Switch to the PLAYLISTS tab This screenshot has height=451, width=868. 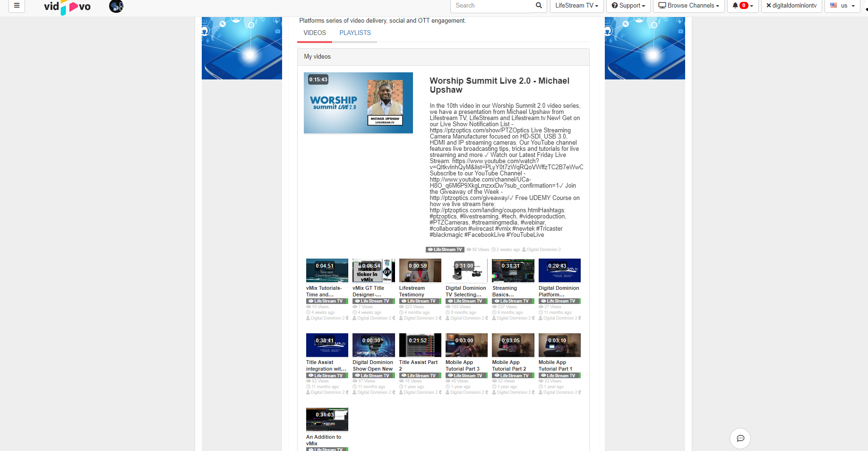pyautogui.click(x=355, y=33)
